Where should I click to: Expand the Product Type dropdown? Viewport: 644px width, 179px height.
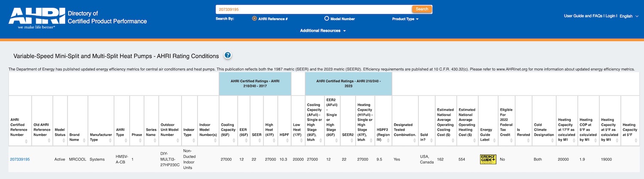pos(405,19)
